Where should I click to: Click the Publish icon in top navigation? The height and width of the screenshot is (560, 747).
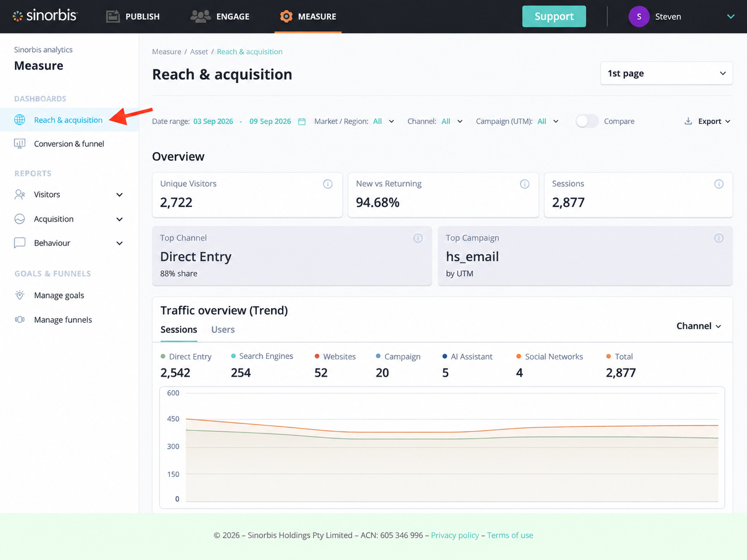(x=113, y=17)
